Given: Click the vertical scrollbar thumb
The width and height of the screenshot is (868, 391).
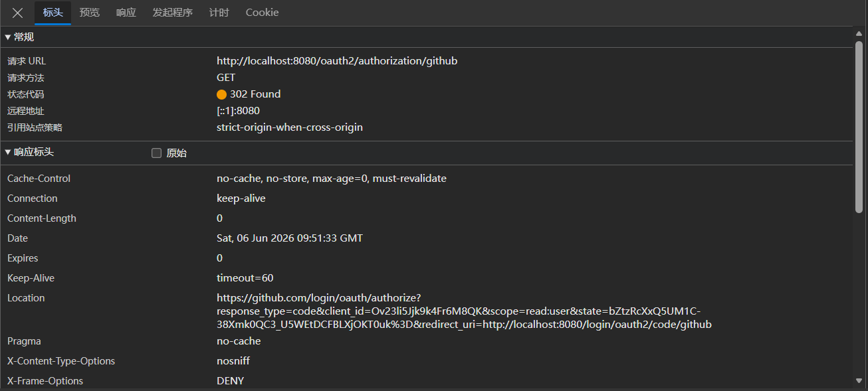Looking at the screenshot, I should tap(859, 126).
